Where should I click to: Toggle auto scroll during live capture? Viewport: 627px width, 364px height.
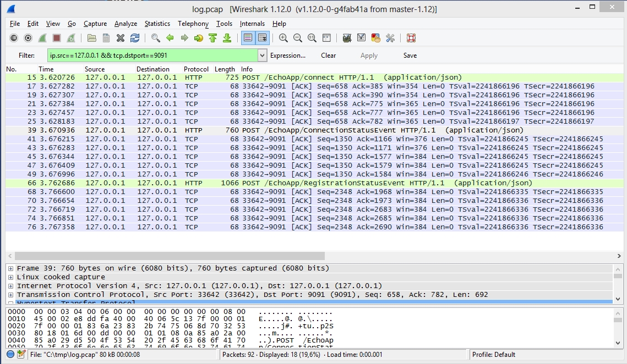click(x=262, y=38)
